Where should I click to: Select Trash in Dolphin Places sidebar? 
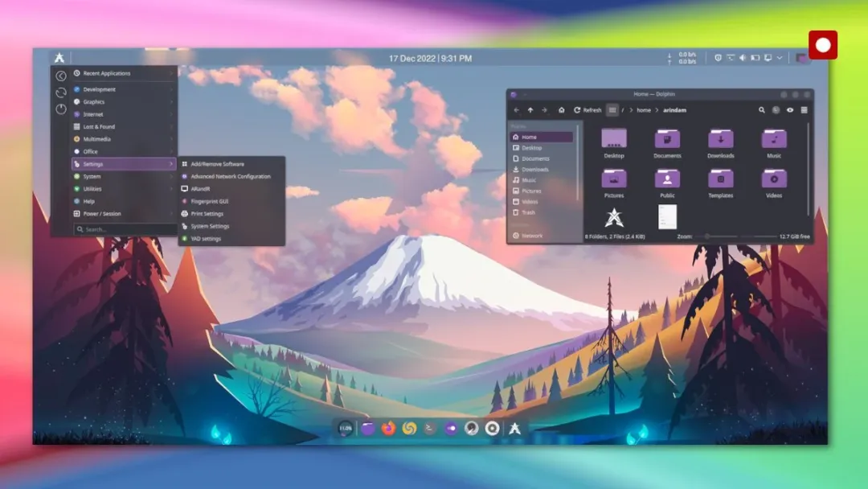(x=542, y=212)
